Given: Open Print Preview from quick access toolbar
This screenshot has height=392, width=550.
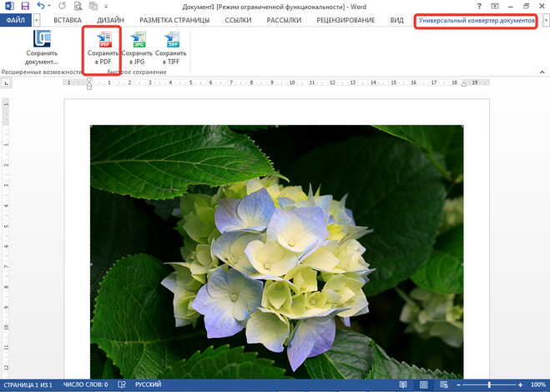Looking at the screenshot, I should coord(78,6).
